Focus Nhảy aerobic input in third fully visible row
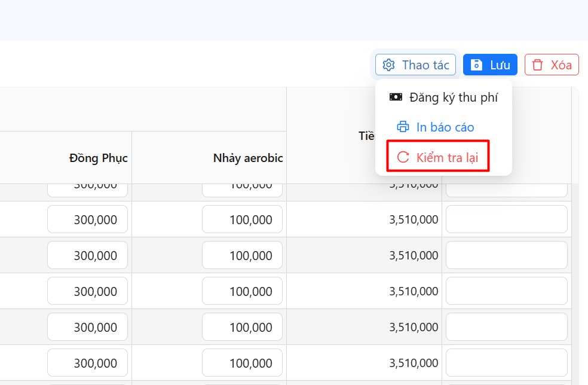This screenshot has width=588, height=385. 242,291
